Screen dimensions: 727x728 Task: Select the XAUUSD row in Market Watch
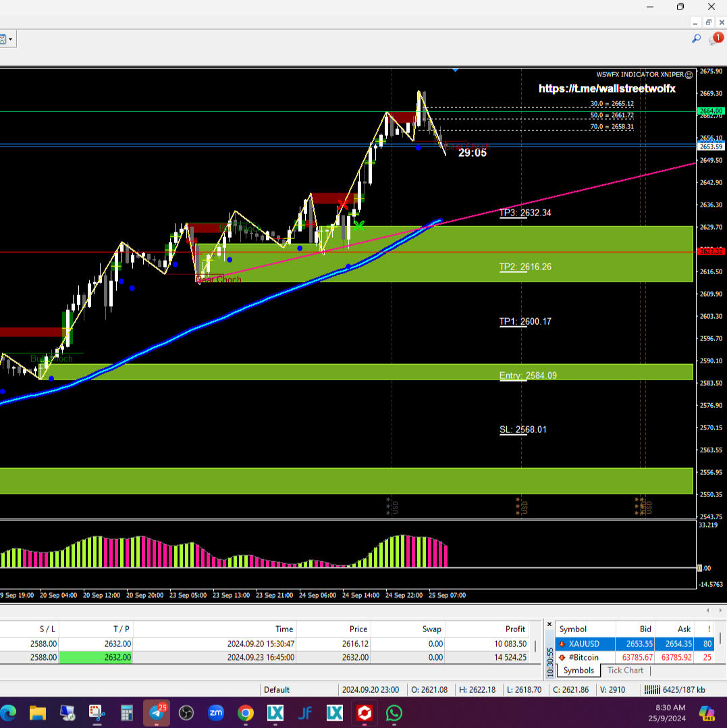pyautogui.click(x=584, y=644)
